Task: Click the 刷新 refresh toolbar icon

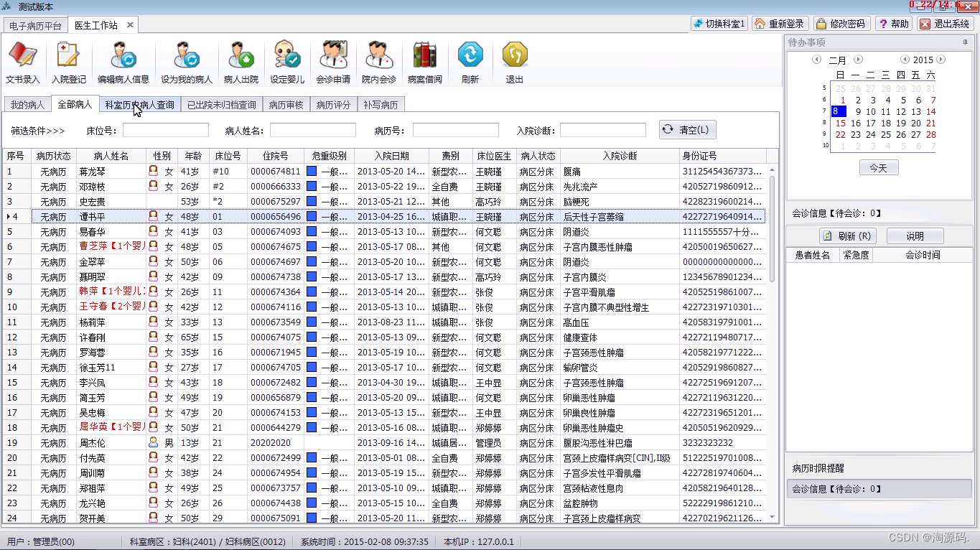Action: point(470,63)
